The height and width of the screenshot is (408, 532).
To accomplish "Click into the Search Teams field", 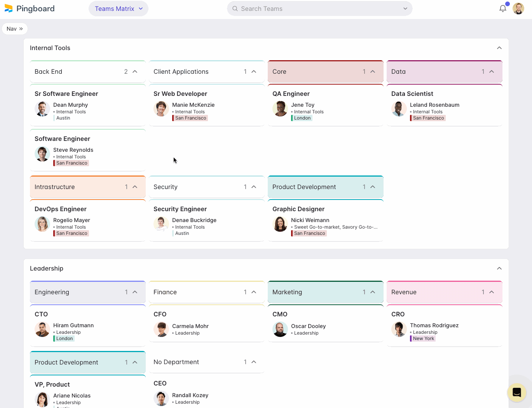I will pyautogui.click(x=319, y=9).
